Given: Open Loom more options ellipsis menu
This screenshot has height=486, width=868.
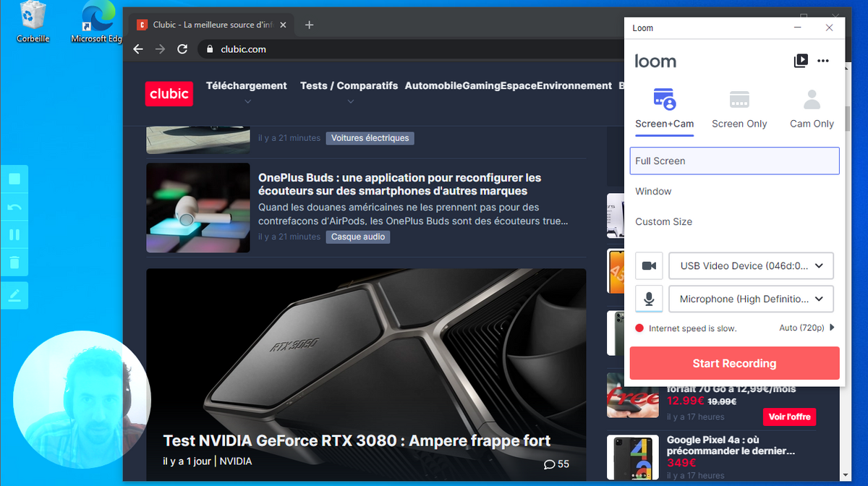Looking at the screenshot, I should tap(823, 61).
